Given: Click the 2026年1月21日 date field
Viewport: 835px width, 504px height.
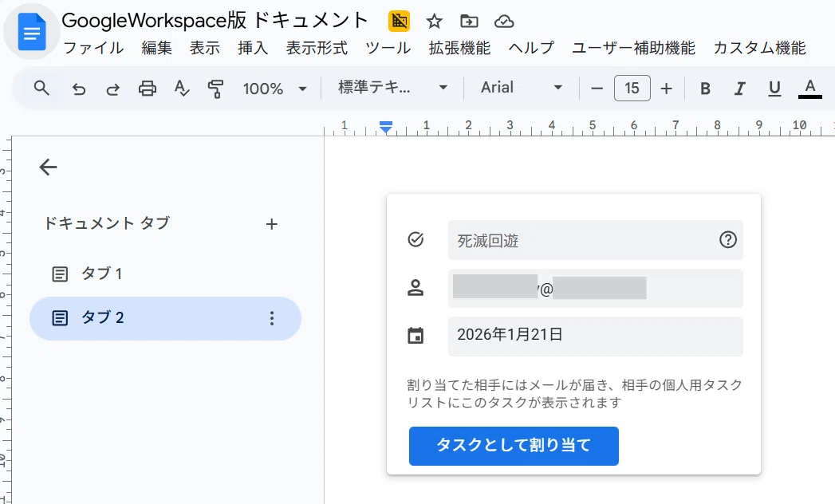Looking at the screenshot, I should coord(596,337).
